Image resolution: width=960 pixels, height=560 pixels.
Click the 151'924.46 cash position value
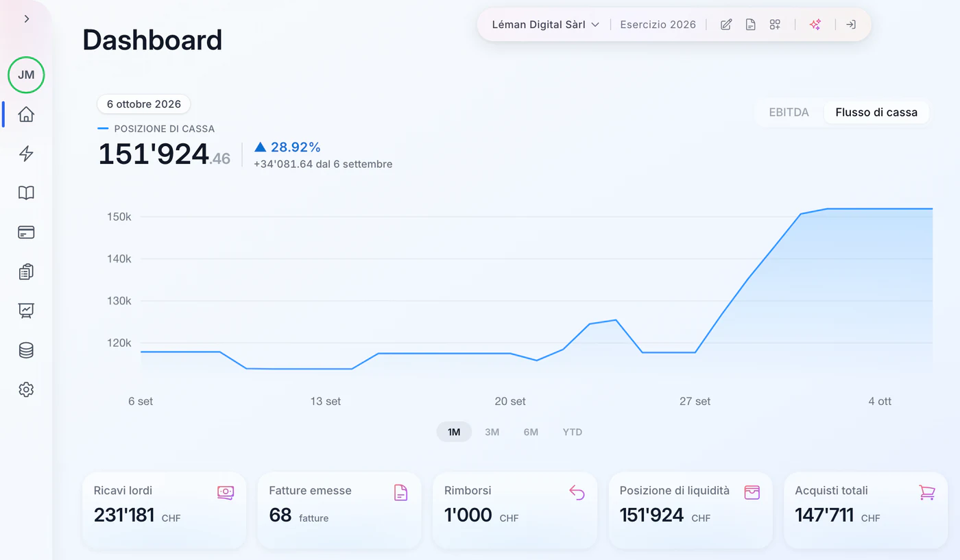point(165,154)
